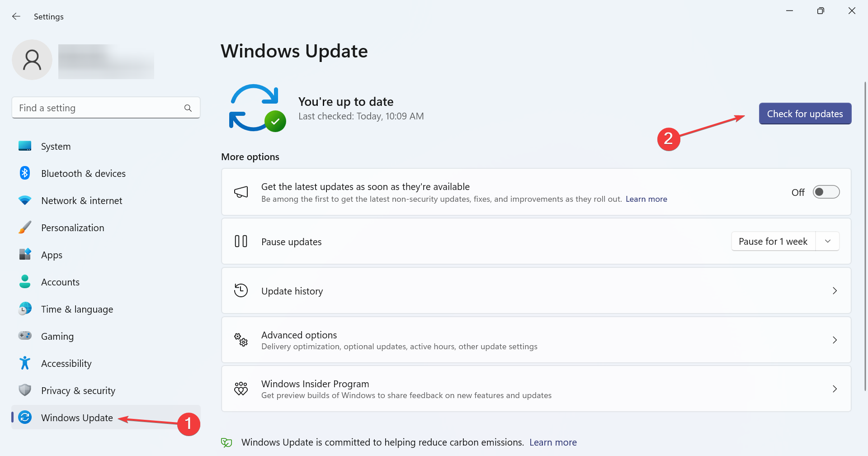Open Windows Insider Program row

click(x=536, y=389)
